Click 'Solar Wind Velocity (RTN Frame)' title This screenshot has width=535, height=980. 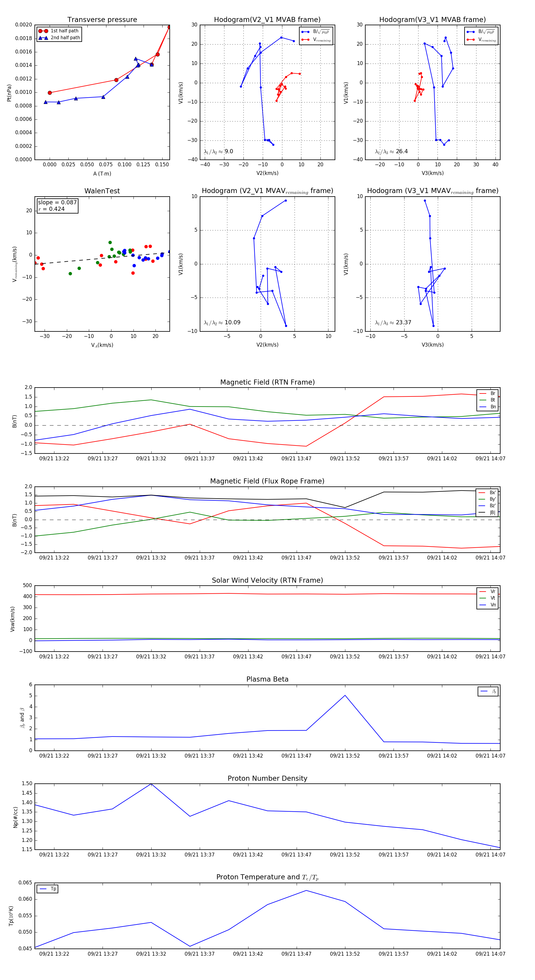coord(267,580)
